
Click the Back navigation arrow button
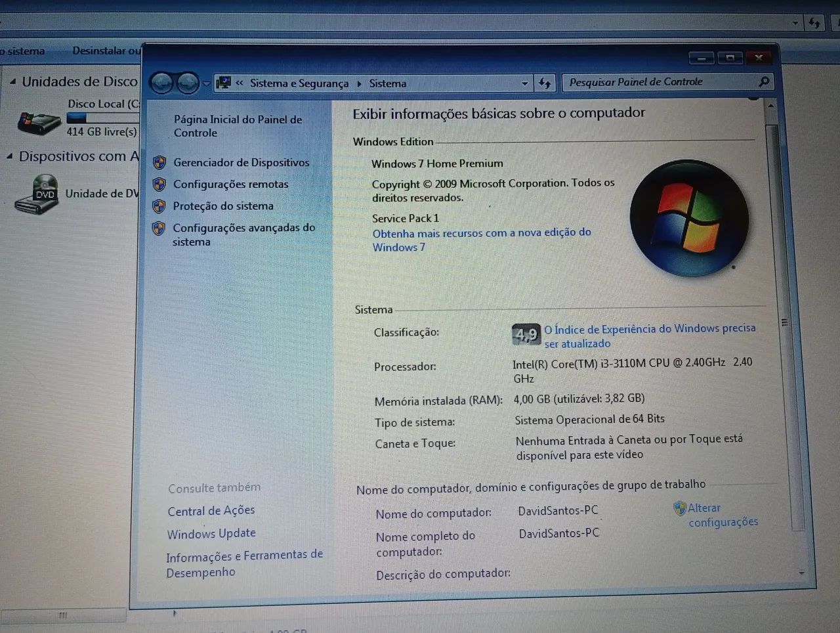(161, 83)
